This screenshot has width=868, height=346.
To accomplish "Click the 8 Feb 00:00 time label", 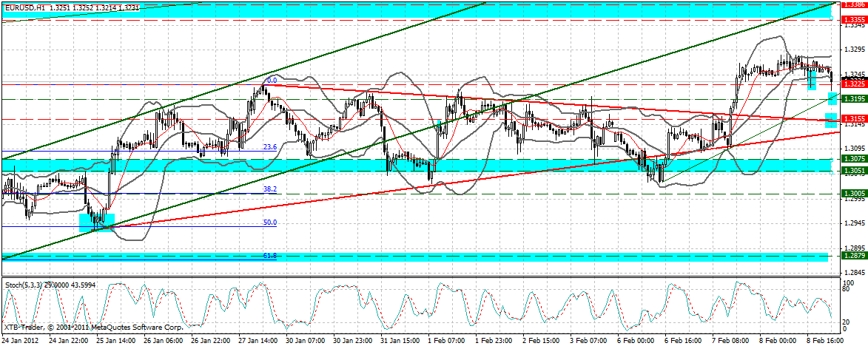I will [779, 341].
